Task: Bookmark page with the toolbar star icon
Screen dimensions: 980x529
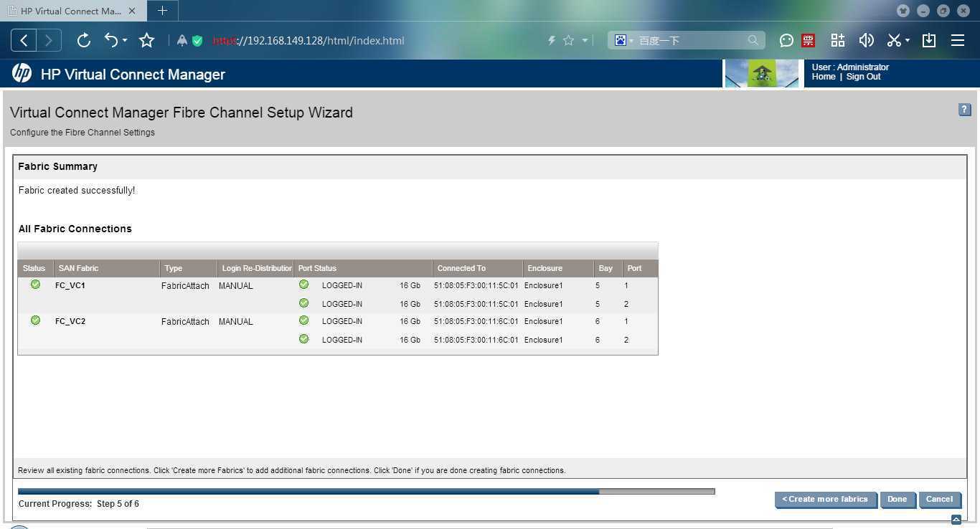Action: [147, 40]
